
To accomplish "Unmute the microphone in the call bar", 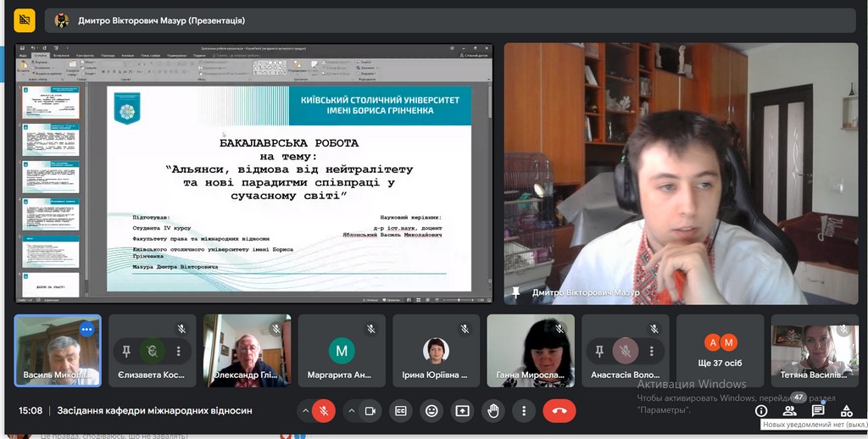I will coord(322,411).
